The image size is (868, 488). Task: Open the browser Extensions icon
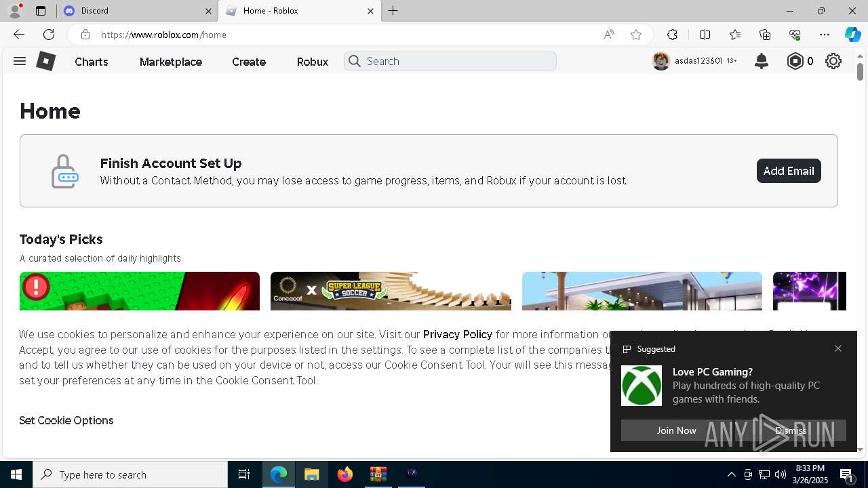coord(672,35)
